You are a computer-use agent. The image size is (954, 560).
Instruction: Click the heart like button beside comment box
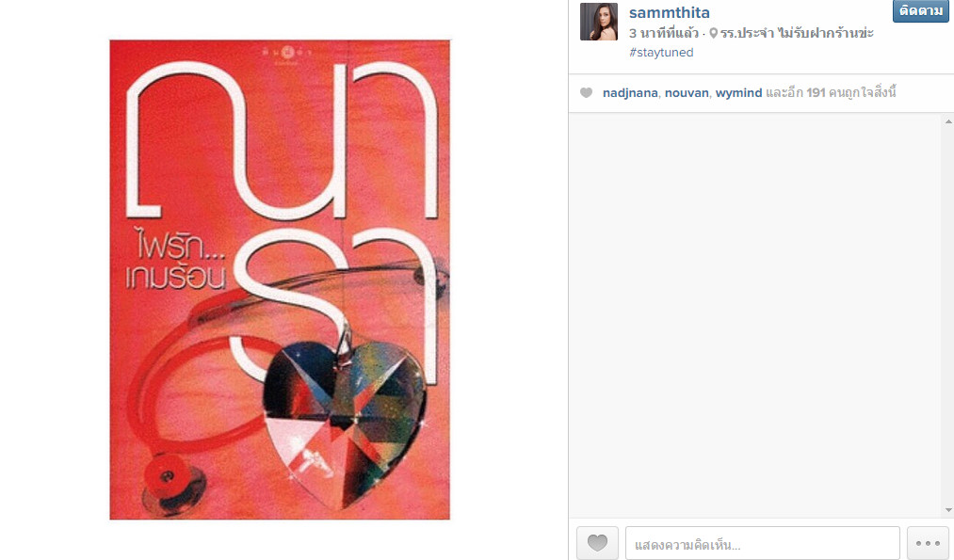point(597,543)
